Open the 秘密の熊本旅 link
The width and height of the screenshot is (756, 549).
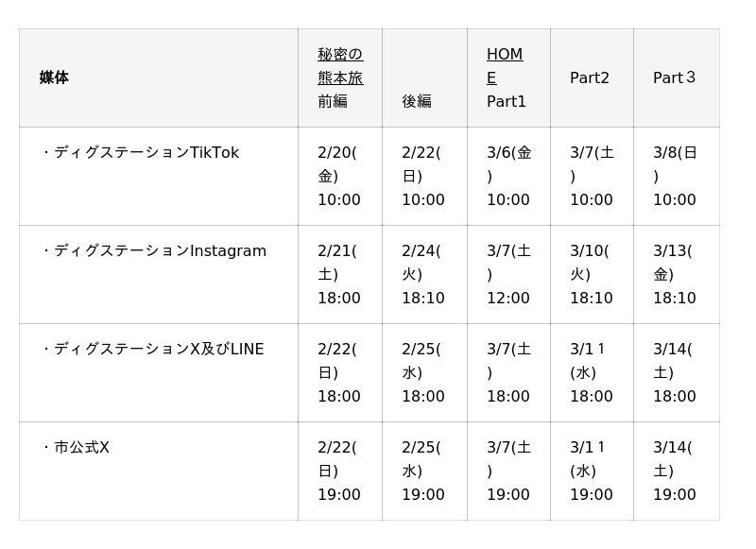coord(340,66)
